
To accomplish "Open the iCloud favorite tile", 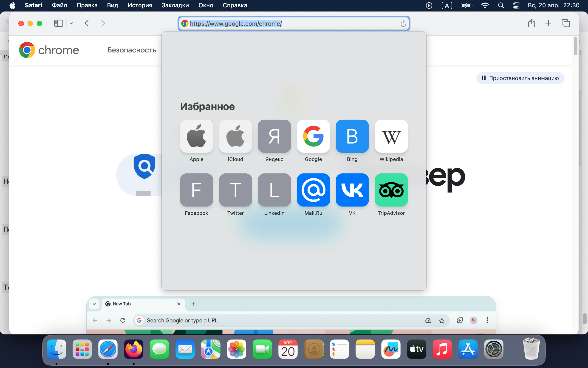I will tap(235, 136).
